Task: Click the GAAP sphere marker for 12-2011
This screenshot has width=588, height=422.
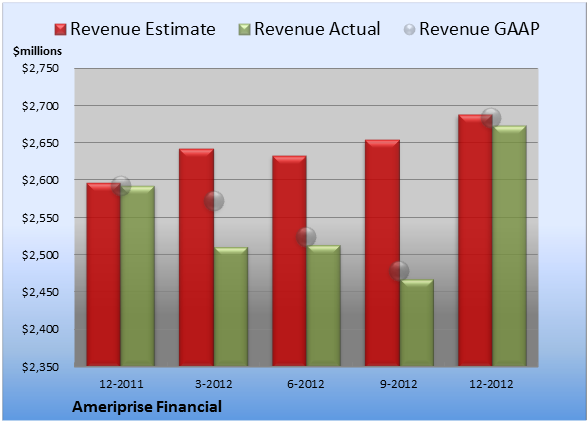Action: pos(121,186)
